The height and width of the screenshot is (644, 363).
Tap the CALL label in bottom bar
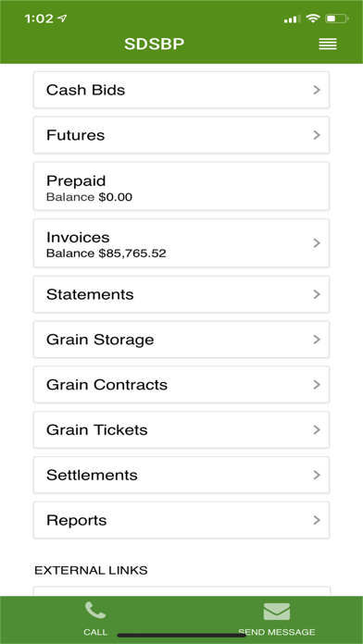tap(95, 632)
